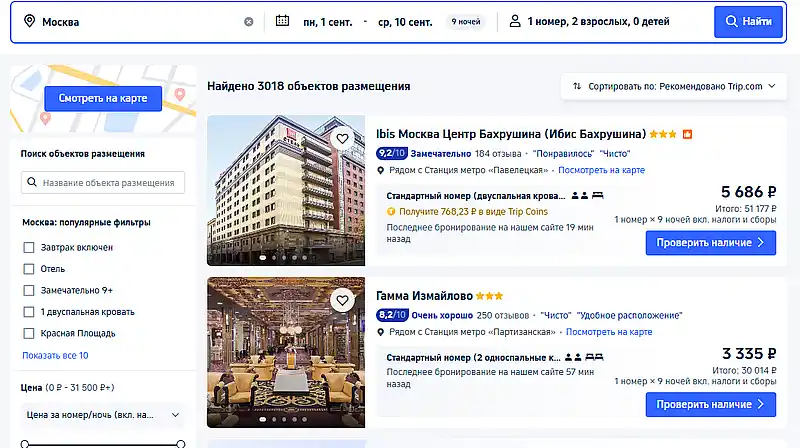Click the 184 отзыва review count
Screen dimensions: 800x448
(498, 154)
